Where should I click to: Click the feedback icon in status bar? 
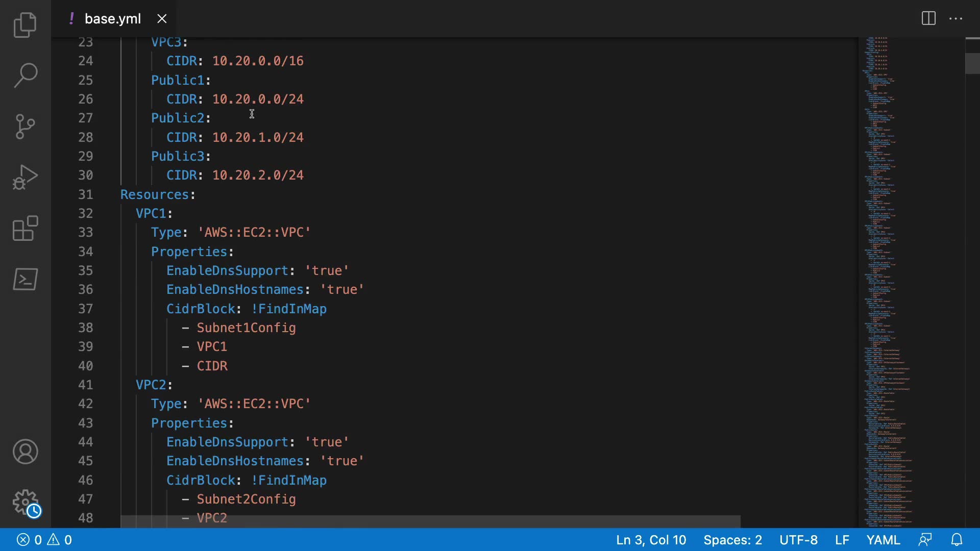925,540
